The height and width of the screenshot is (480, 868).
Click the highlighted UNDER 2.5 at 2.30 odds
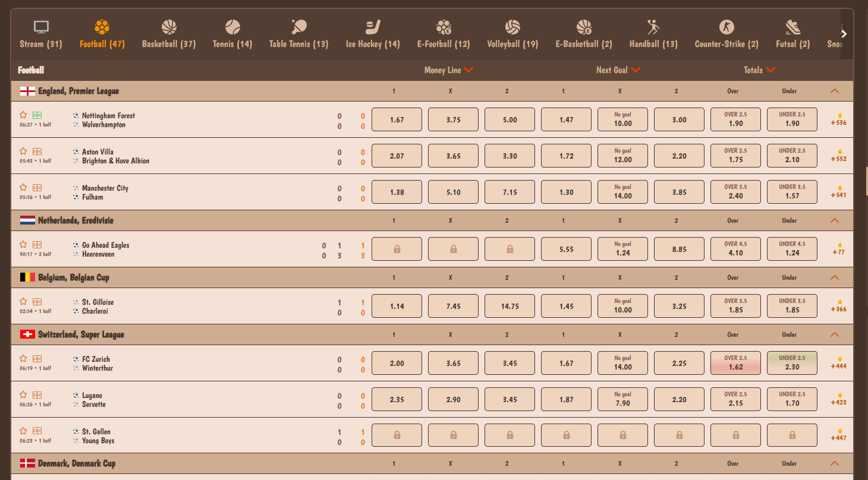coord(792,362)
